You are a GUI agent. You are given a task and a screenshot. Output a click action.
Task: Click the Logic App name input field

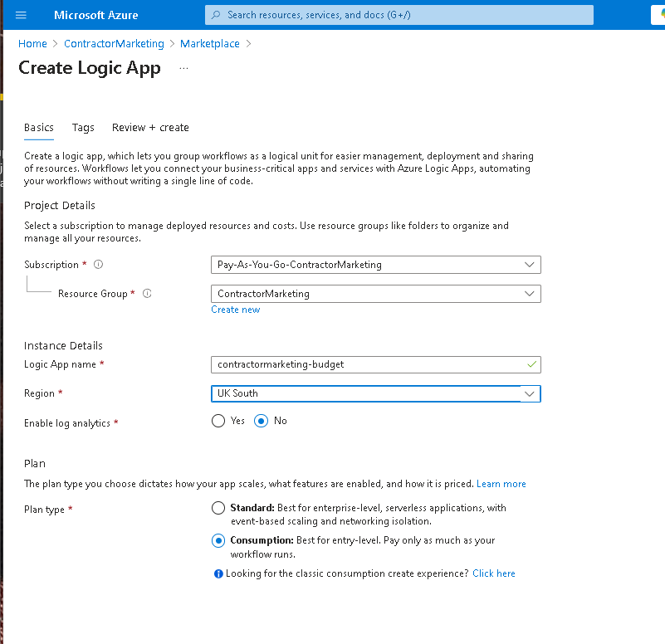[x=376, y=364]
